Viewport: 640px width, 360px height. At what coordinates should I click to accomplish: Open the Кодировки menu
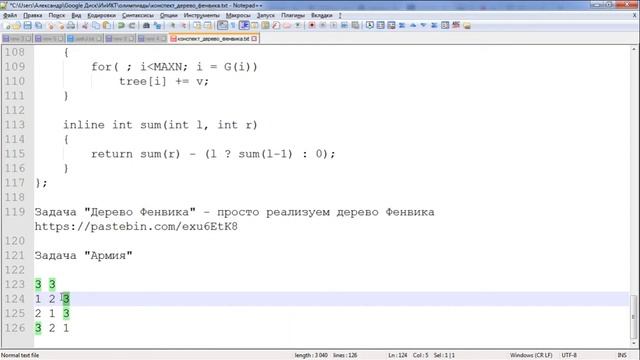(102, 15)
